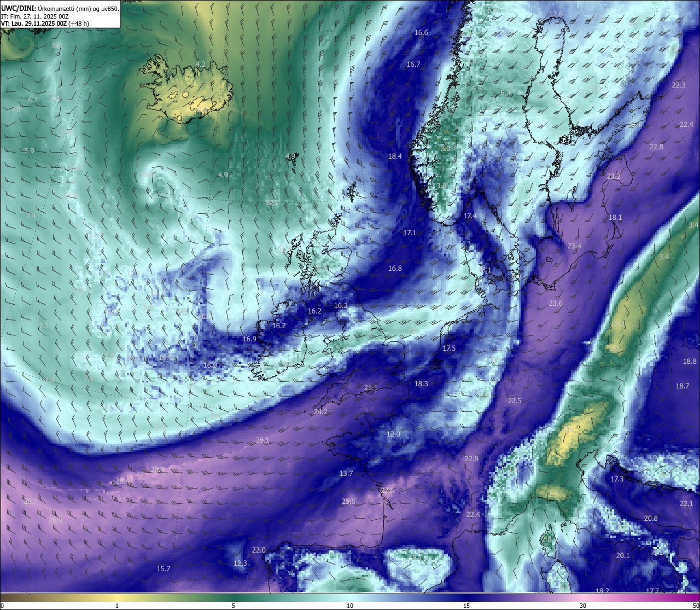Click the 10 tick label on the color scale
This screenshot has width=700, height=610.
click(x=350, y=606)
